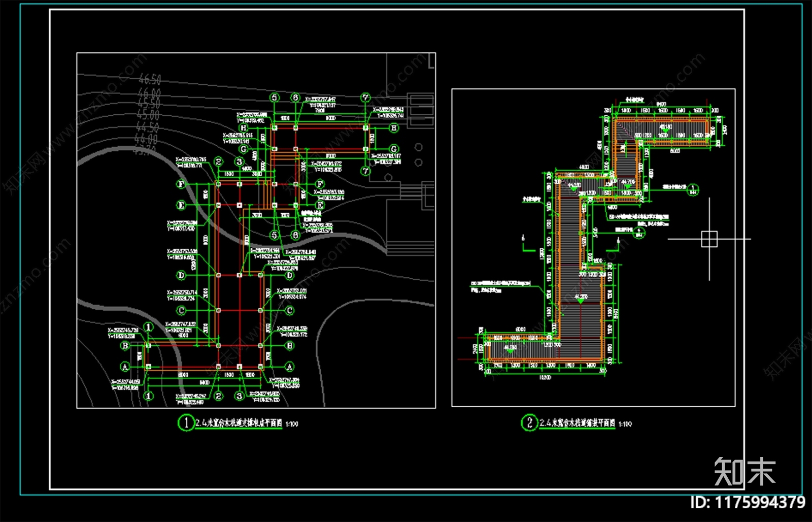Select axis bubble F at the right end
Screen dimensions: 812x522
(x=320, y=184)
